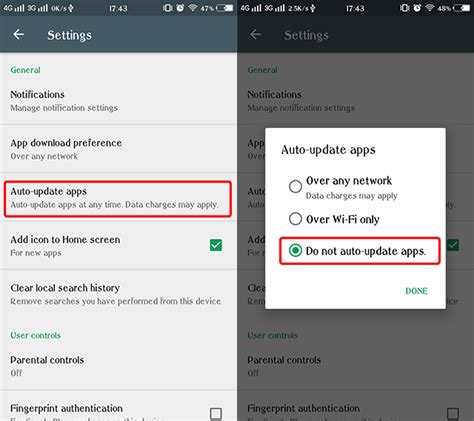This screenshot has height=421, width=474.
Task: Tap the back arrow in left Settings header
Action: 18,34
